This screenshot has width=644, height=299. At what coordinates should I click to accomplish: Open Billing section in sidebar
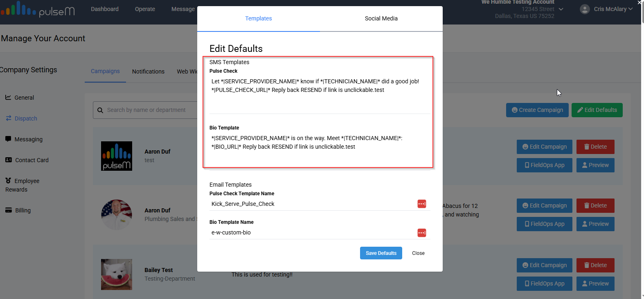[23, 210]
